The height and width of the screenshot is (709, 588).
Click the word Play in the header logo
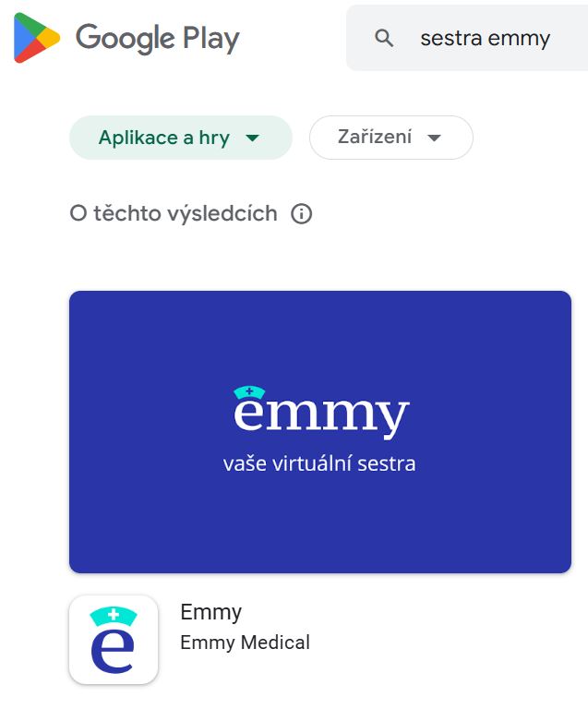211,39
